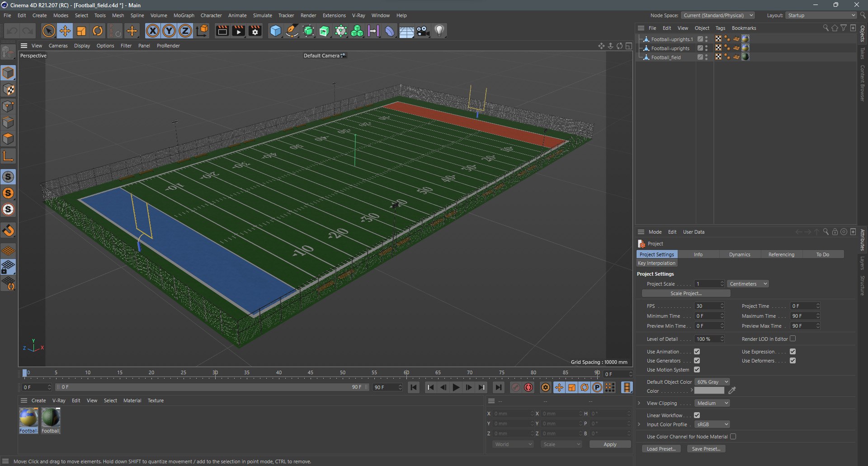Open Default Object Color dropdown
868x466 pixels.
coord(712,382)
